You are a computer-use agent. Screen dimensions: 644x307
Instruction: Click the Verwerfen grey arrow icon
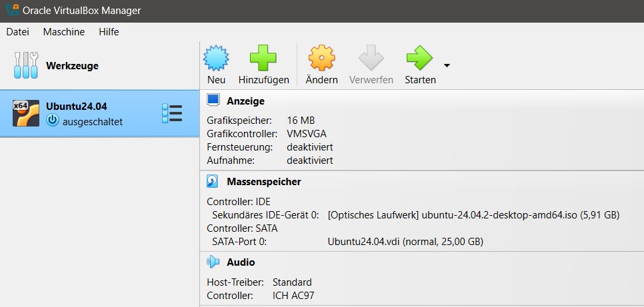coord(371,58)
